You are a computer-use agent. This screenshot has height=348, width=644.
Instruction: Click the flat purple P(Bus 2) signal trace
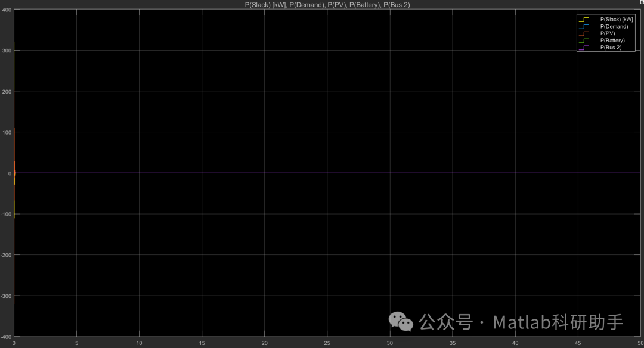tap(327, 173)
